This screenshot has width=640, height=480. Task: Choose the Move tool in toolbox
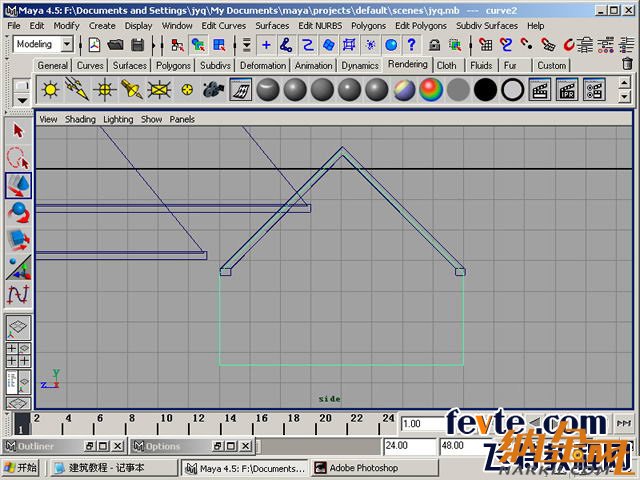coord(18,185)
